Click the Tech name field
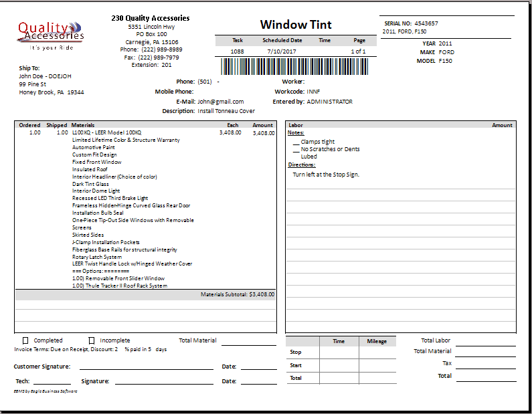Screen dimensions: 532x414 click(x=52, y=383)
